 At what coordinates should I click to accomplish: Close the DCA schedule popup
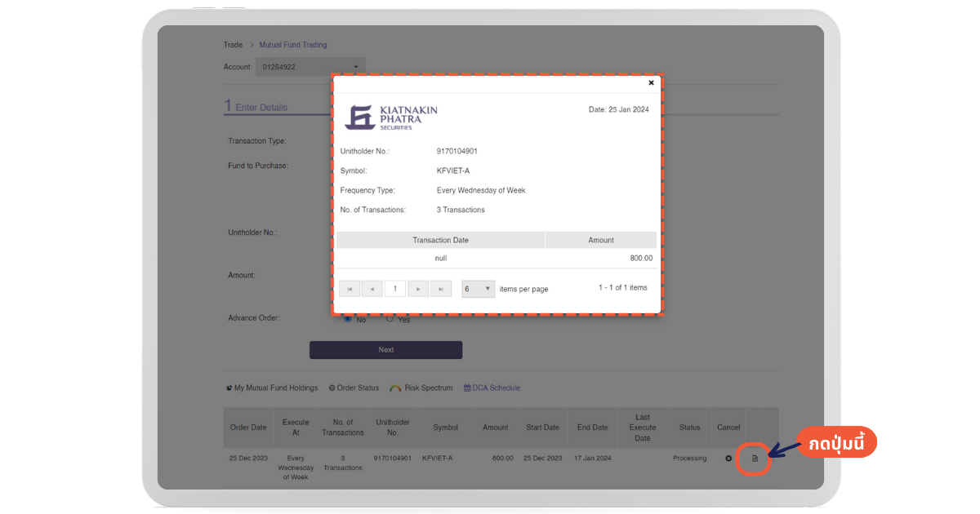(651, 82)
